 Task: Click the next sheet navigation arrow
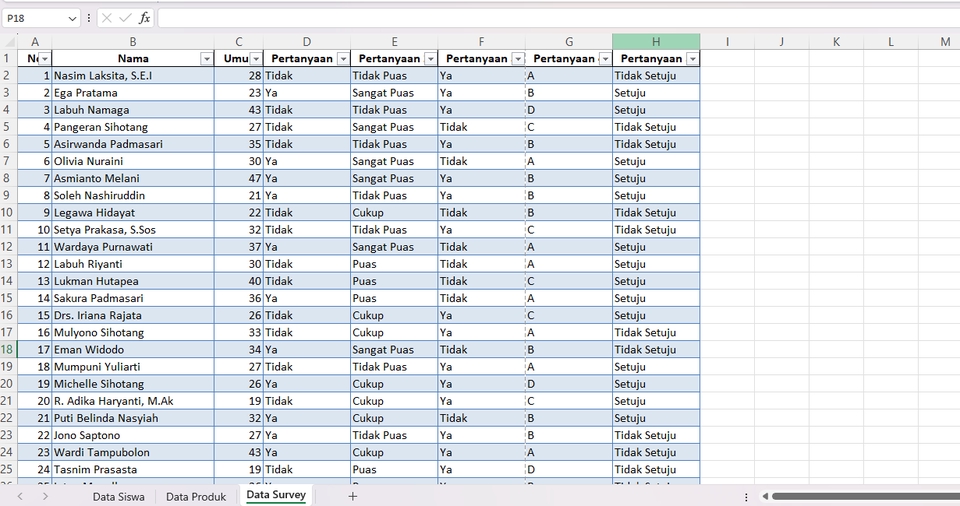click(x=45, y=496)
